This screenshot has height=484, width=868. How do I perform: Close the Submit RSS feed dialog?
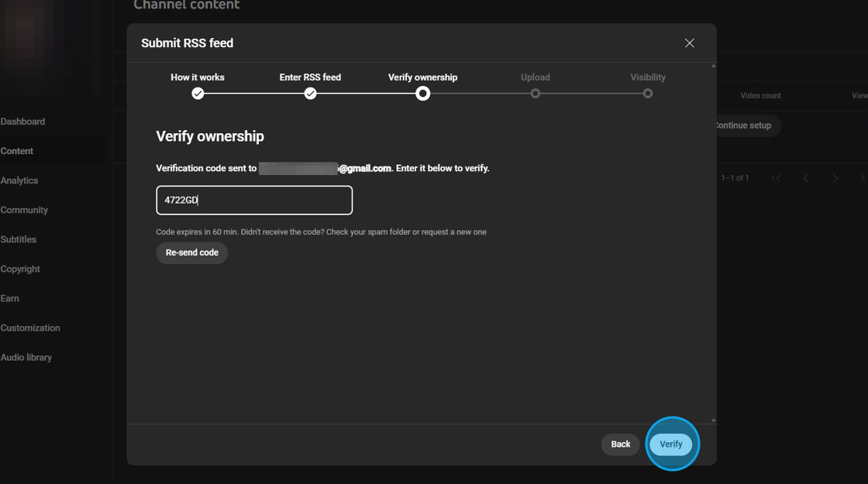pyautogui.click(x=689, y=43)
